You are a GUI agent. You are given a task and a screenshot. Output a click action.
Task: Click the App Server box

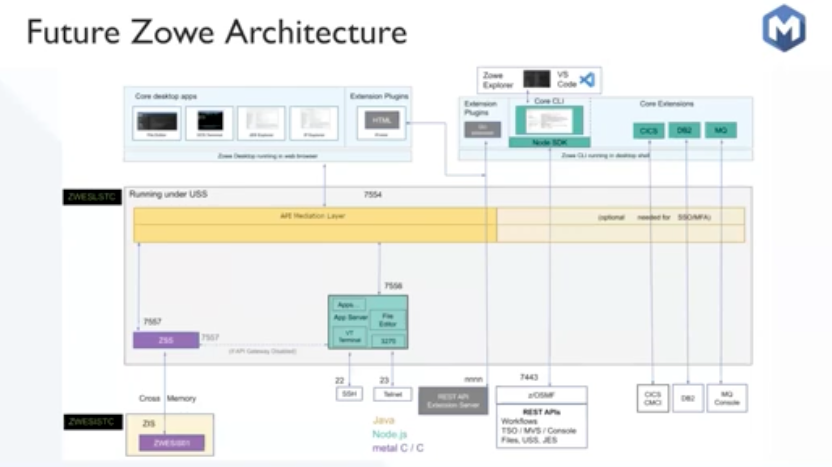352,317
